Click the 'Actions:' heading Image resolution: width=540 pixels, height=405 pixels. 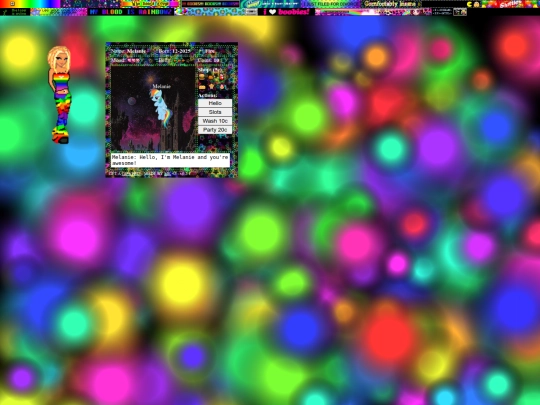click(208, 95)
